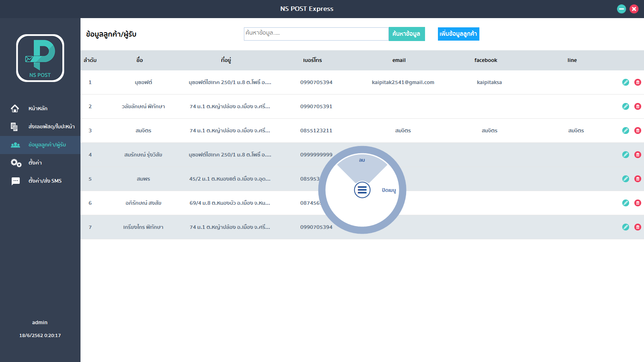Select phone number 0990705391
This screenshot has width=644, height=362.
click(x=316, y=106)
